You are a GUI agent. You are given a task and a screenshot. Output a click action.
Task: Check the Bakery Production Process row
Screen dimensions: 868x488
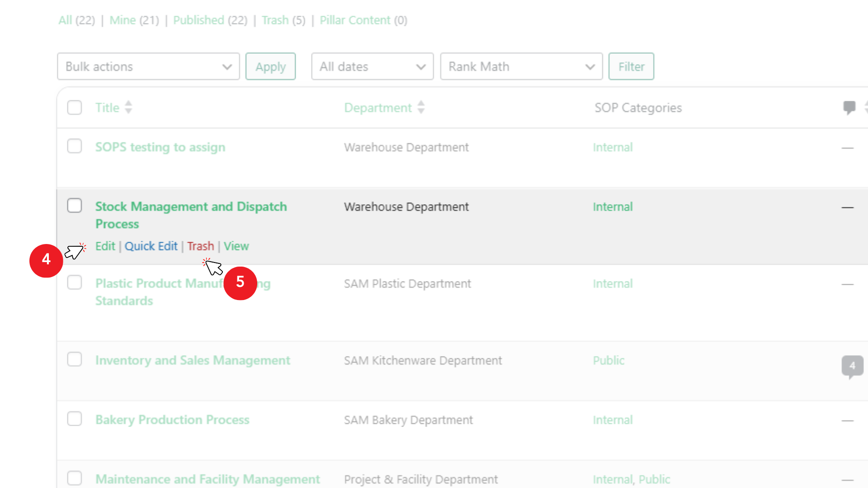[x=75, y=419]
